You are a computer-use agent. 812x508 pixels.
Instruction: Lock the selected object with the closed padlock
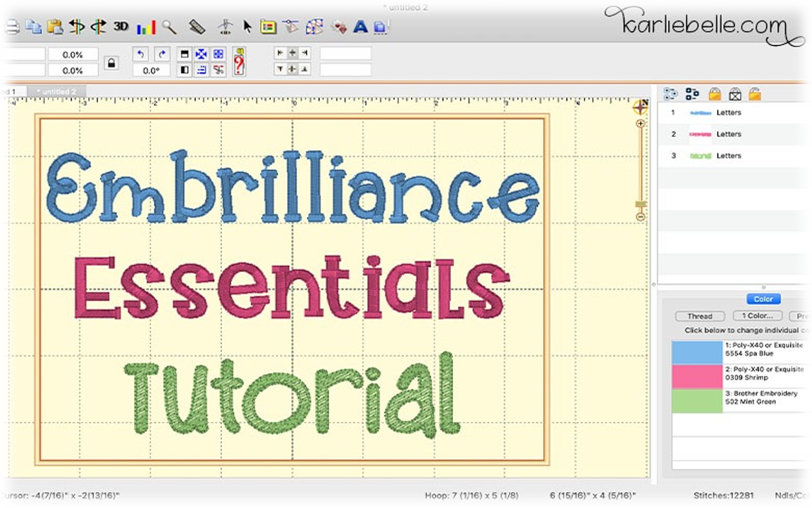click(x=715, y=94)
